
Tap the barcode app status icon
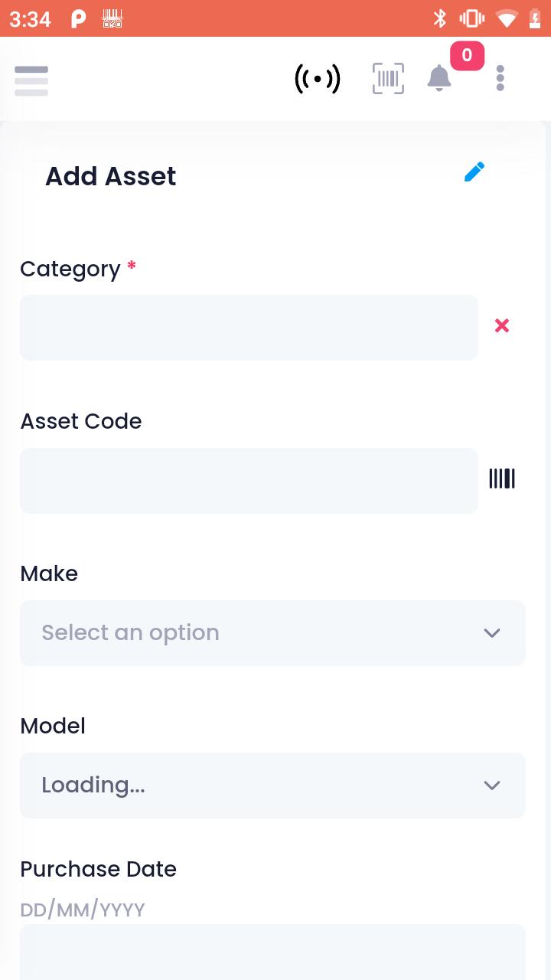point(112,18)
